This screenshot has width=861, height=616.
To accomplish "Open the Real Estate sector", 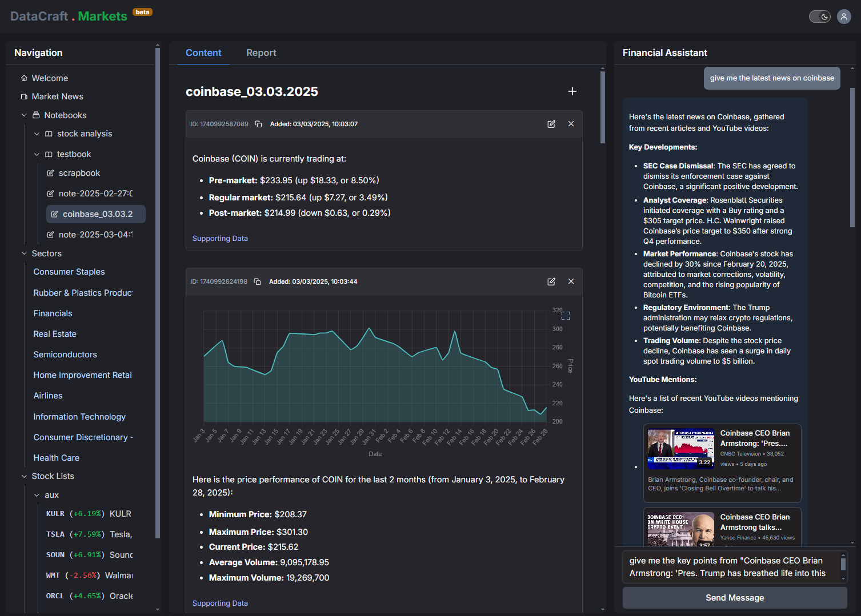I will [55, 334].
